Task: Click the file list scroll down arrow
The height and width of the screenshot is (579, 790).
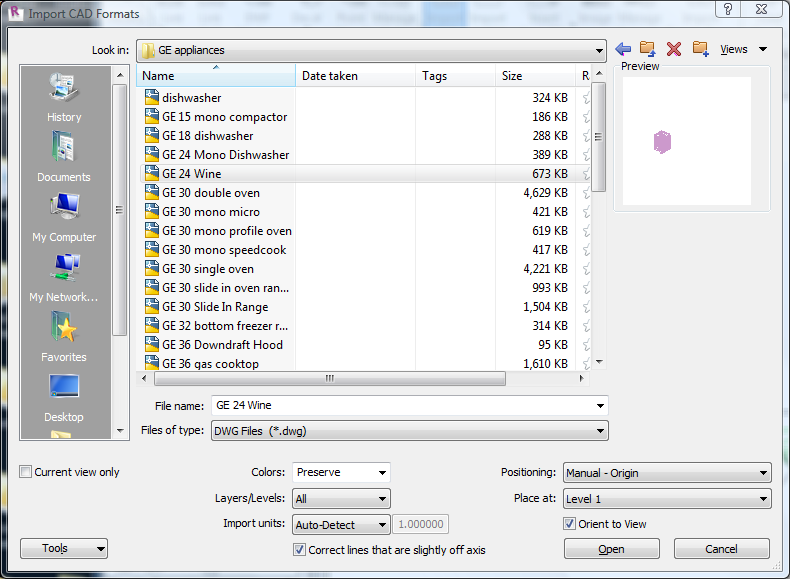Action: coord(599,362)
